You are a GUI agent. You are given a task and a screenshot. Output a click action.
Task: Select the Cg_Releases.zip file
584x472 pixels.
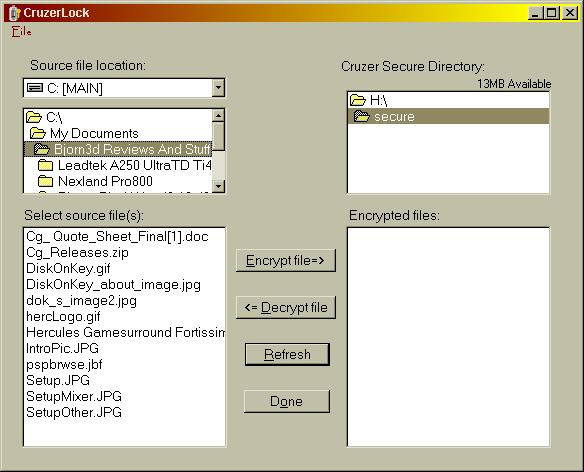77,253
